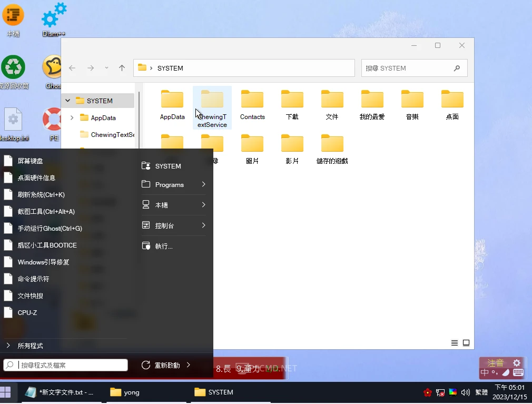Click the 重新啟動 restart button
This screenshot has height=404, width=532.
pos(161,365)
